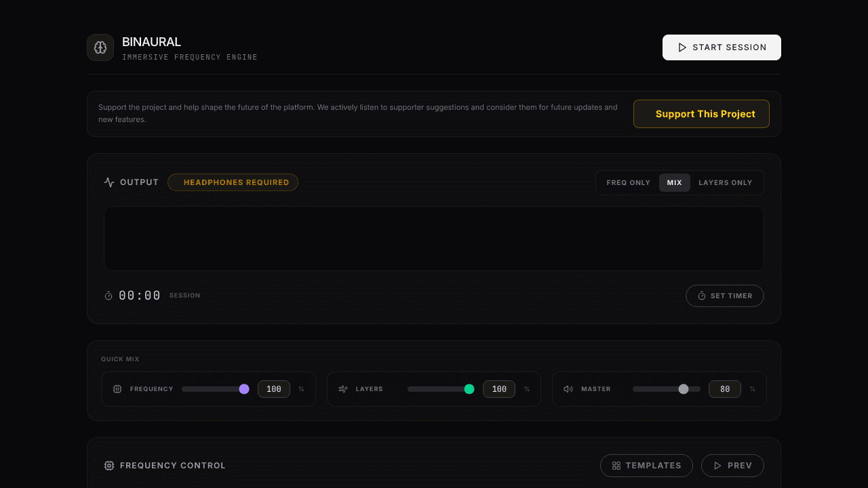Click the Frequency Control chip icon

109,466
